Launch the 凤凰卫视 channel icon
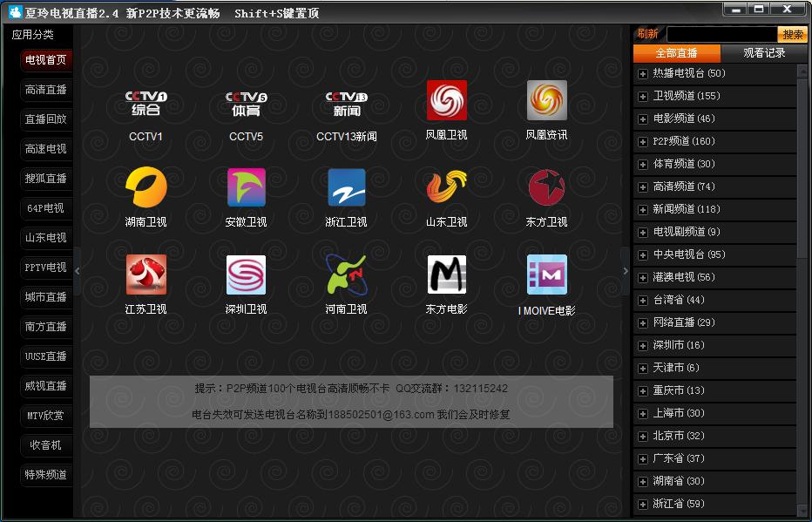Image resolution: width=812 pixels, height=522 pixels. [447, 100]
